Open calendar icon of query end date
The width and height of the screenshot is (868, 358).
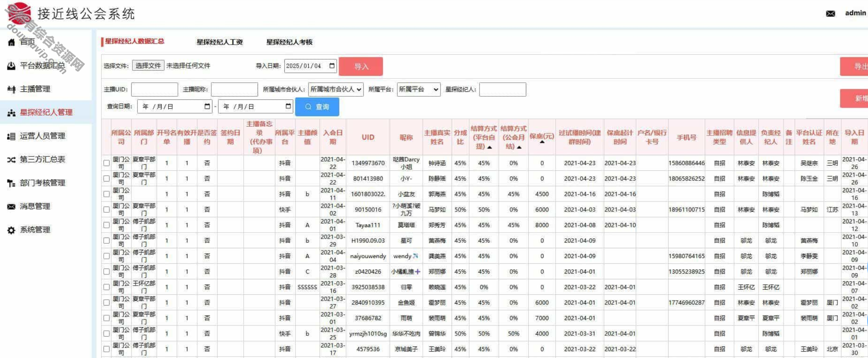(288, 106)
